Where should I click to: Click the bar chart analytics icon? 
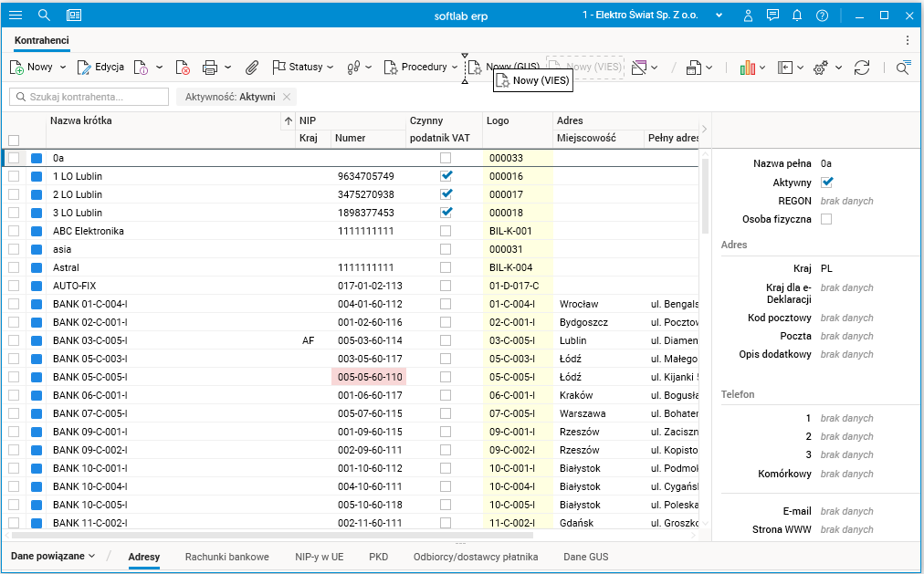(x=748, y=68)
